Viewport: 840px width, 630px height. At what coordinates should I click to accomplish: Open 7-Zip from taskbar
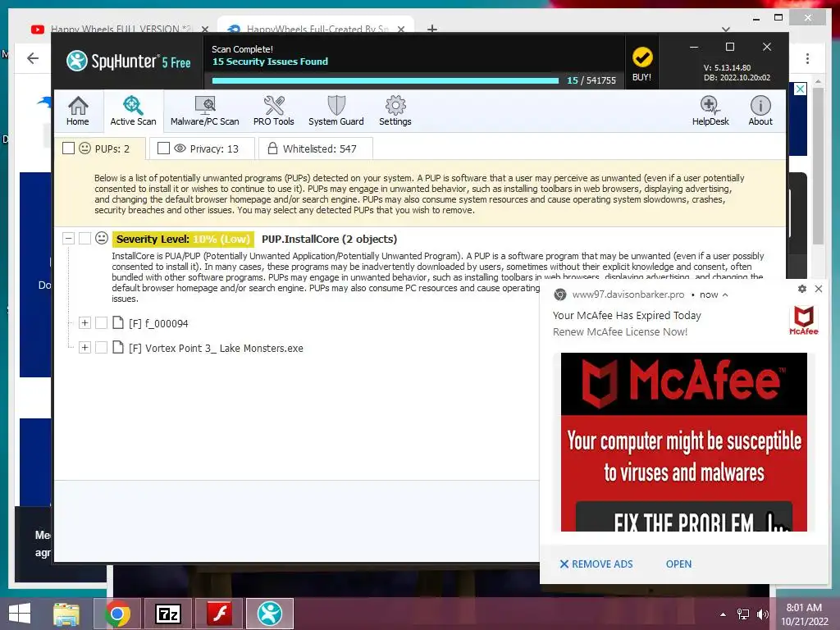click(x=167, y=614)
